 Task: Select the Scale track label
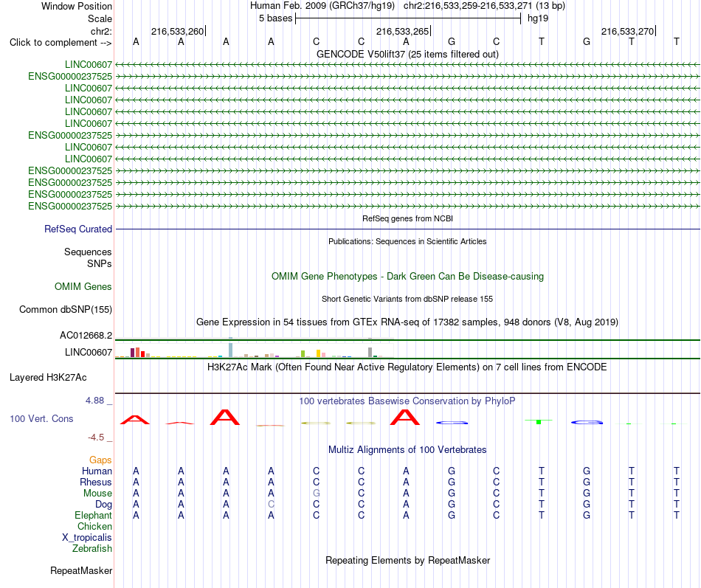(x=100, y=18)
